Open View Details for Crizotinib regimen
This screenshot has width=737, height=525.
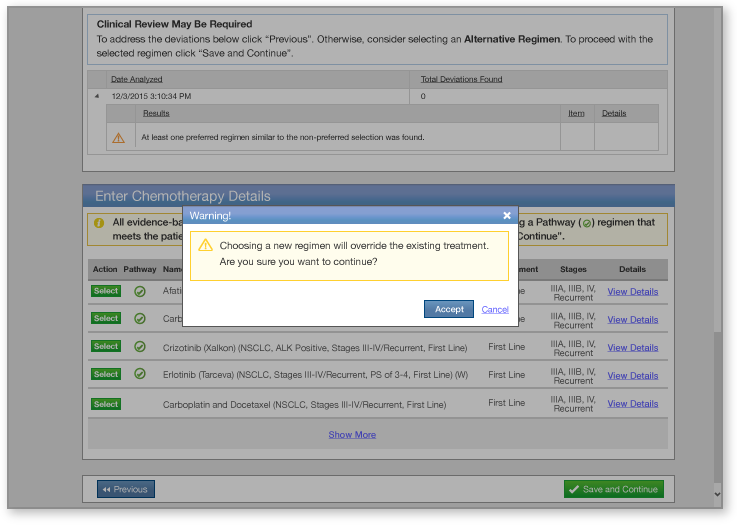tap(632, 348)
